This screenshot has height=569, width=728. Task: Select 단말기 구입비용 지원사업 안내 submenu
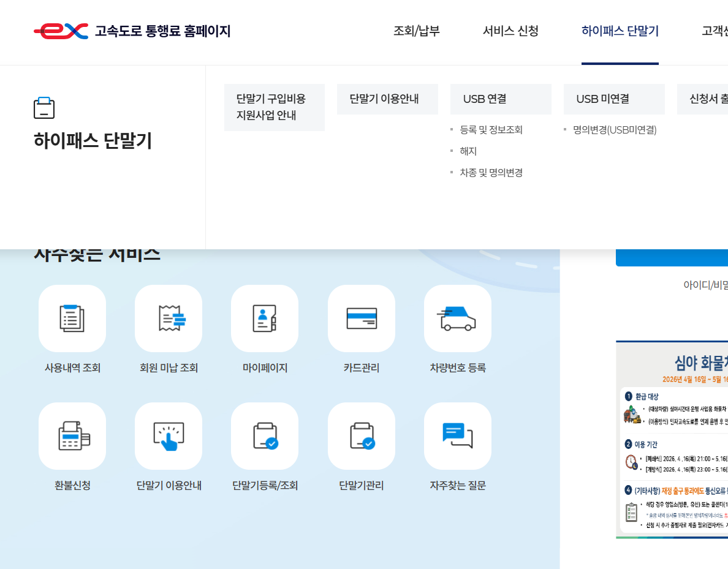pyautogui.click(x=275, y=107)
